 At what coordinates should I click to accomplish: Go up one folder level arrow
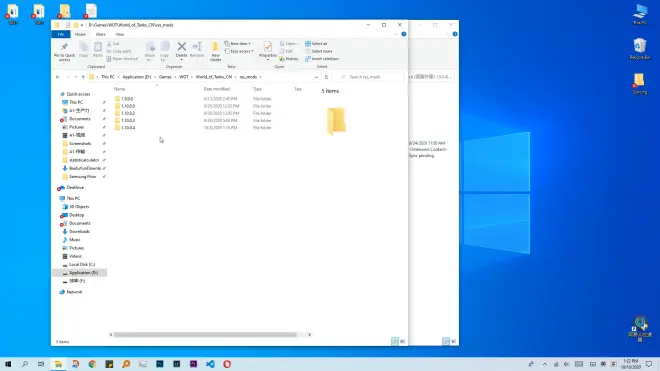tap(83, 77)
